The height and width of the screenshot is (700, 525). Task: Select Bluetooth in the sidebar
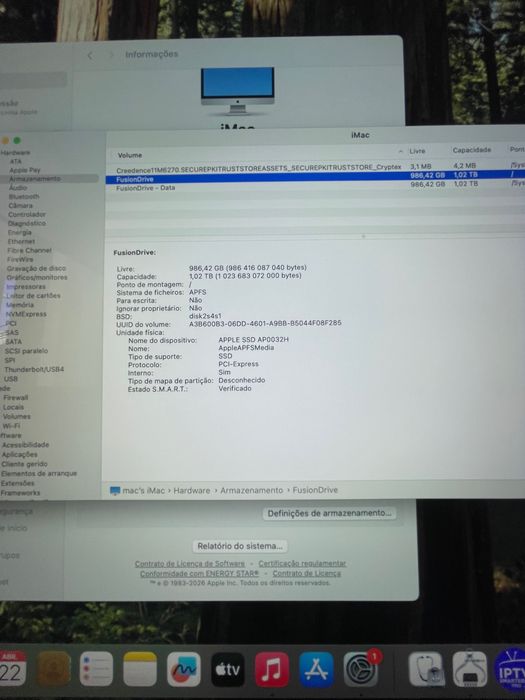(24, 196)
